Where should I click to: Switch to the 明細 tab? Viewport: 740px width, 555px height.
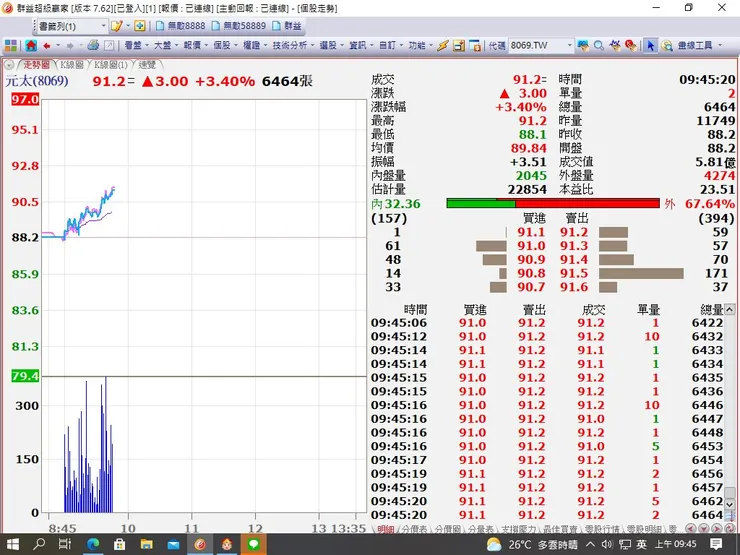[x=386, y=530]
